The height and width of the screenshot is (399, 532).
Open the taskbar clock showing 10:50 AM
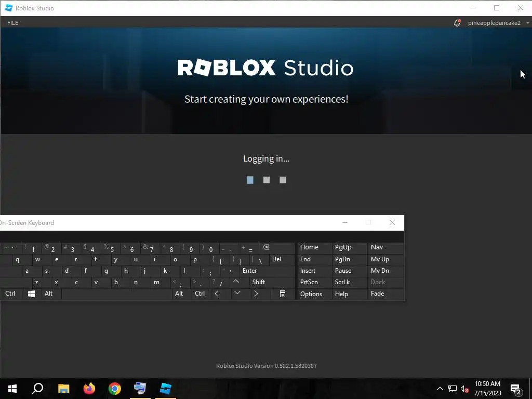click(487, 389)
